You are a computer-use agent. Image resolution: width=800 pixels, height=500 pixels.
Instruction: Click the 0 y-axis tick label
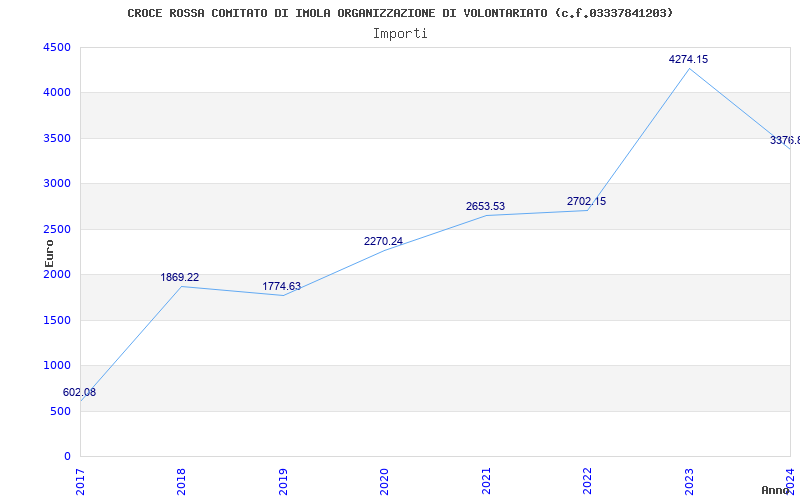point(67,456)
